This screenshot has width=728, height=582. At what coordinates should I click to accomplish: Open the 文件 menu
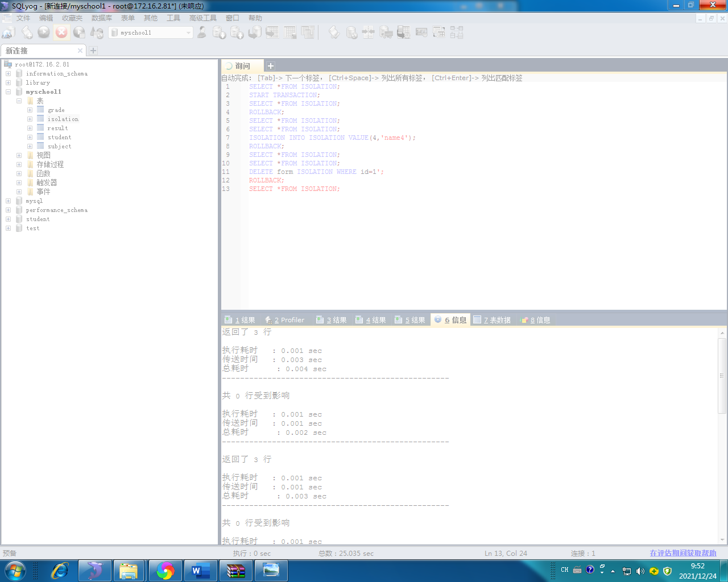(23, 18)
